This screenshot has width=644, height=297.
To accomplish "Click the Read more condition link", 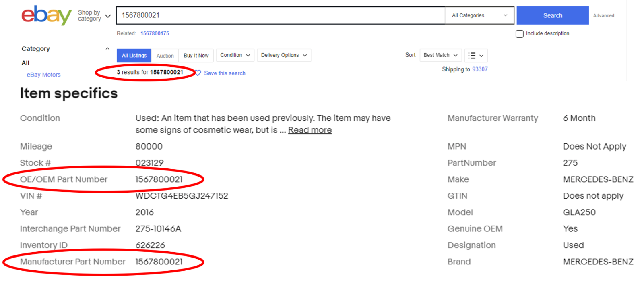I will coord(310,130).
